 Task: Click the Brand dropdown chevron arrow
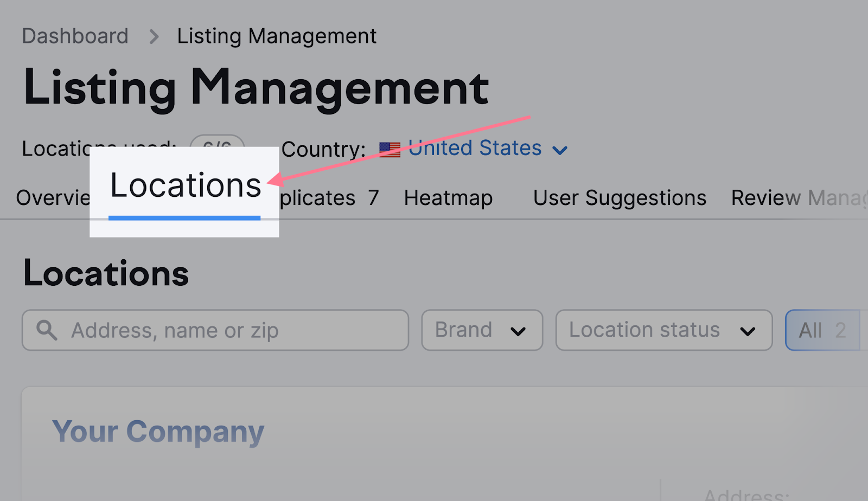518,331
